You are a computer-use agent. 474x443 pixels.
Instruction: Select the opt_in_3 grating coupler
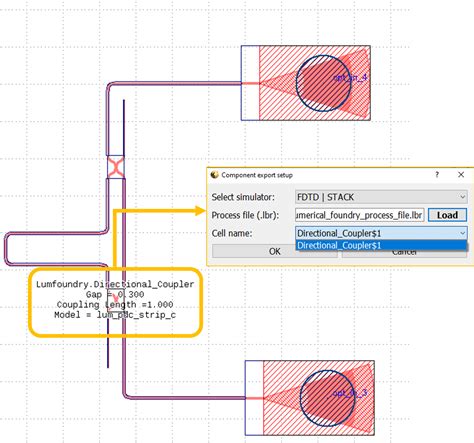tap(310, 398)
